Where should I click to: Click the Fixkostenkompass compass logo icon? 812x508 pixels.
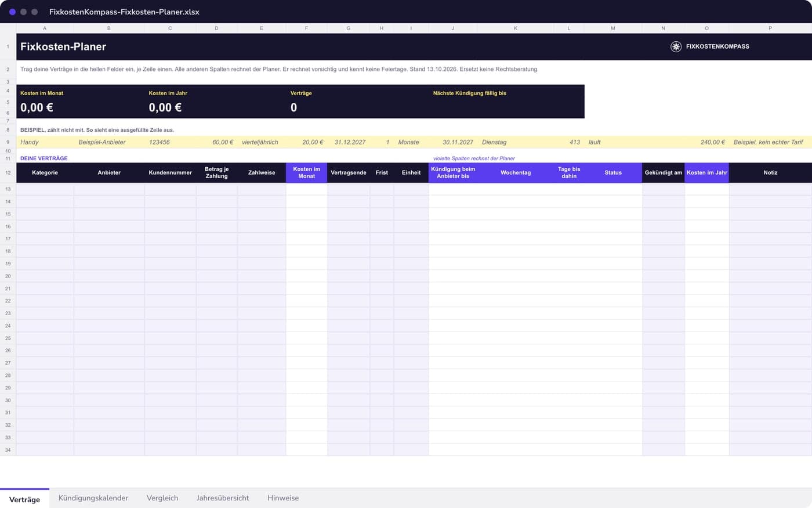pyautogui.click(x=676, y=46)
